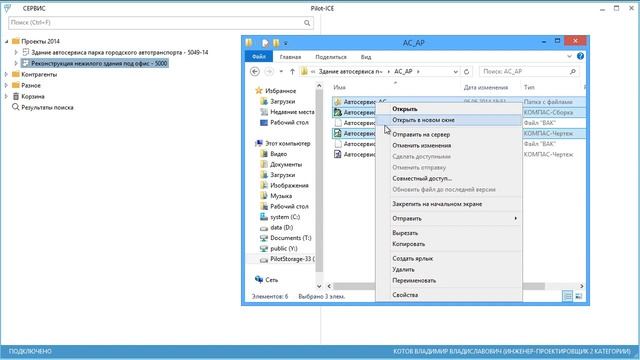
Task: Open the address bar history dropdown
Action: point(456,72)
